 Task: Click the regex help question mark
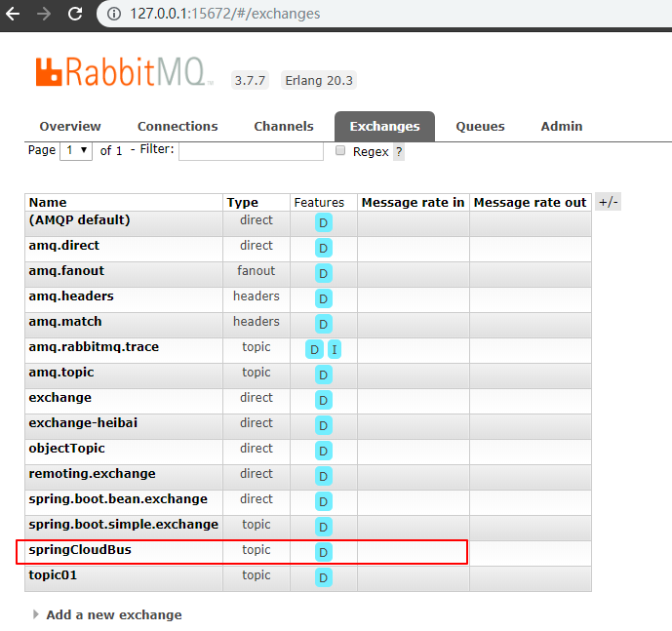coord(399,152)
